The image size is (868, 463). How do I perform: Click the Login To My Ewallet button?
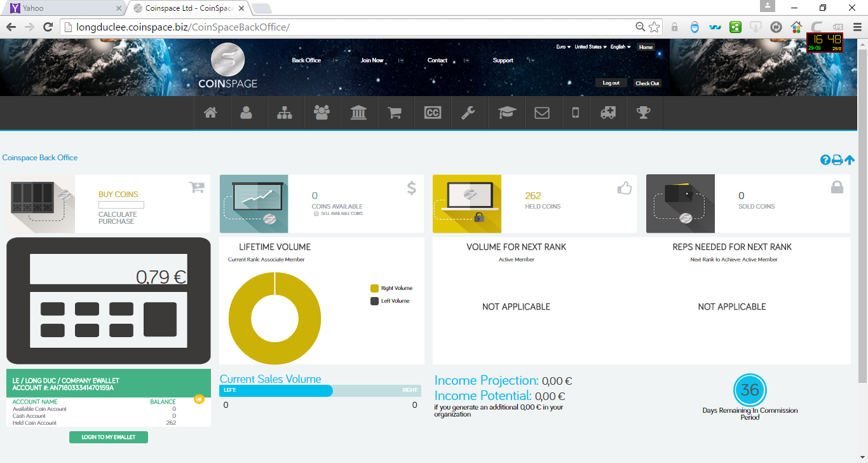pyautogui.click(x=109, y=437)
